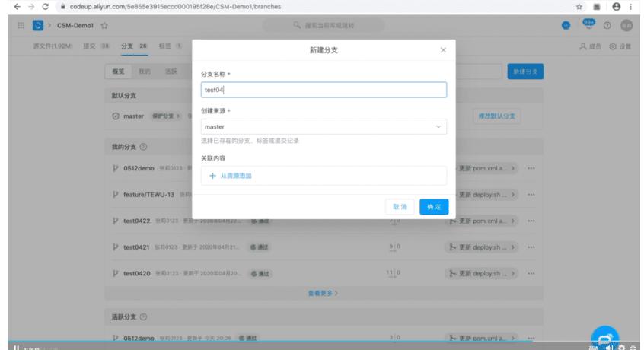Open 更新 pom.xml commit on test0422 row
This screenshot has height=350, width=644.
click(x=482, y=221)
